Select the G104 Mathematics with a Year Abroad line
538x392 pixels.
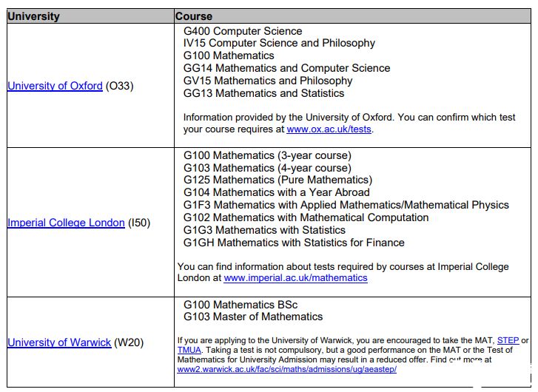click(276, 192)
